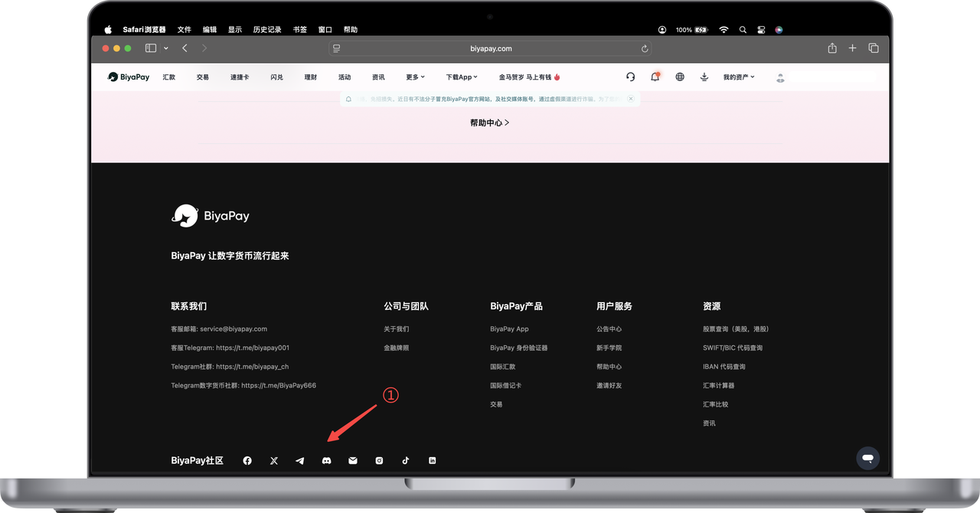The width and height of the screenshot is (980, 513).
Task: Click the Instagram icon in footer
Action: [x=379, y=461]
